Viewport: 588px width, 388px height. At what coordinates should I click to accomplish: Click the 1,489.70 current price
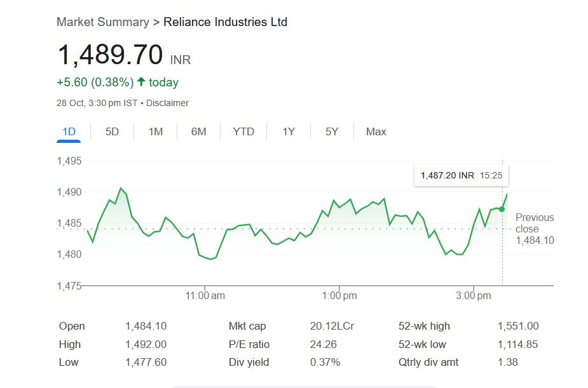[x=110, y=55]
